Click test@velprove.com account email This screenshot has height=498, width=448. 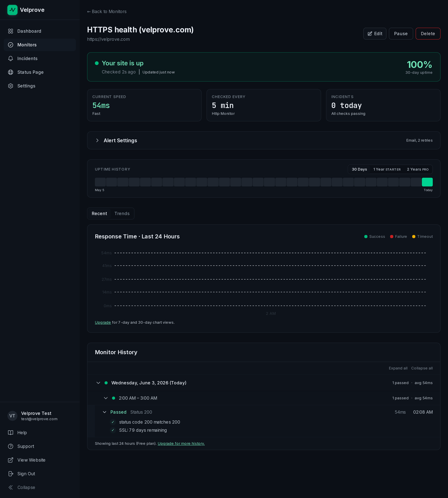[39, 419]
